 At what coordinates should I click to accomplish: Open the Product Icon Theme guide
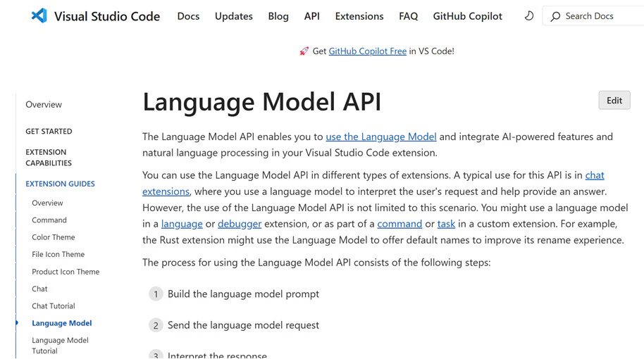click(x=66, y=272)
